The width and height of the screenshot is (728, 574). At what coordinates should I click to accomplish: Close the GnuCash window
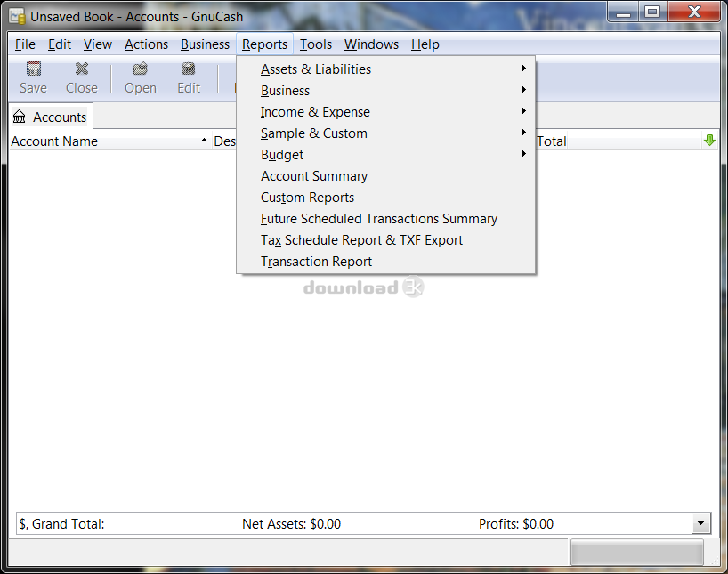694,12
